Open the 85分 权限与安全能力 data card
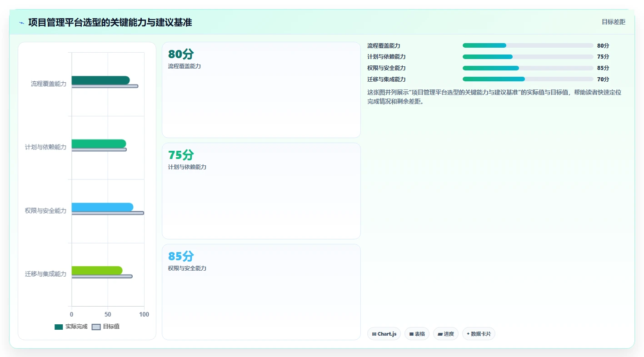This screenshot has height=357, width=644. coord(261,292)
